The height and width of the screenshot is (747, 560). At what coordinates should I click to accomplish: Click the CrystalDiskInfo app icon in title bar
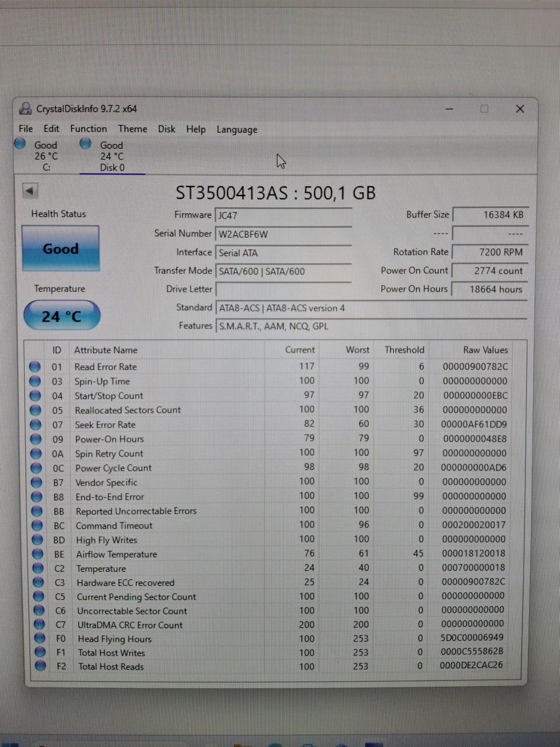tap(25, 109)
